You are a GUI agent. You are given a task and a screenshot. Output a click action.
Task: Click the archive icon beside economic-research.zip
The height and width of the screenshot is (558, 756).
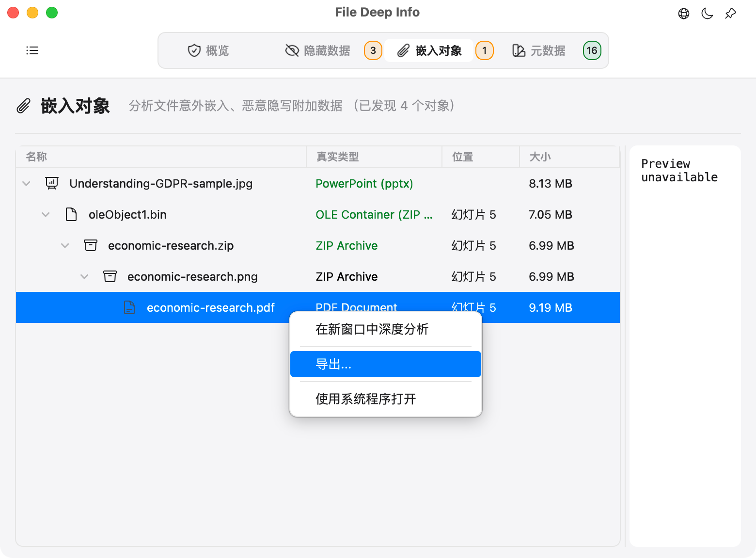[x=91, y=245]
